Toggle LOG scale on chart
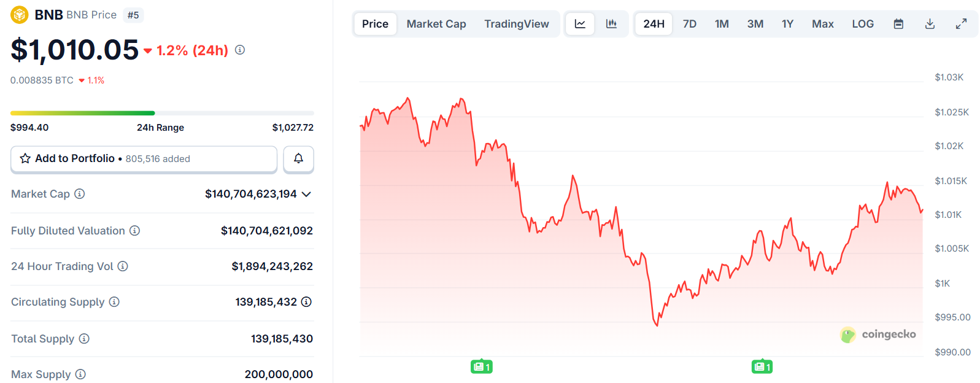980x383 pixels. 862,24
